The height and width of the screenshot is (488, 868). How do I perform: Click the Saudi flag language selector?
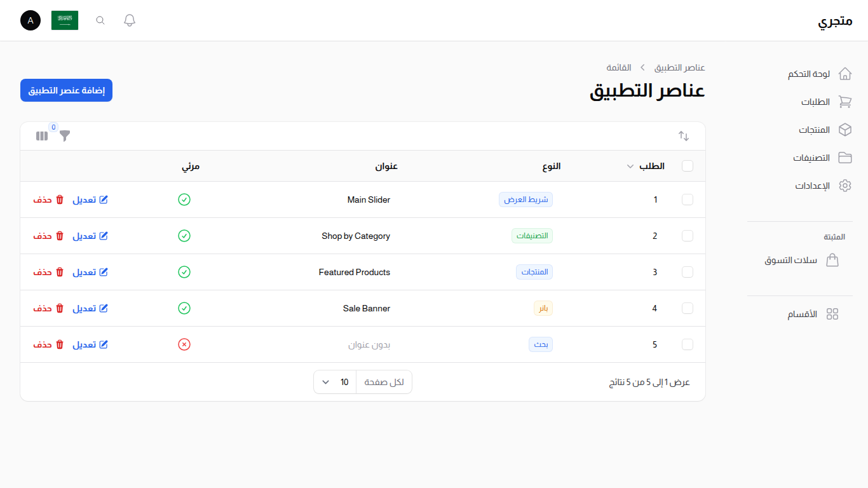(x=65, y=20)
